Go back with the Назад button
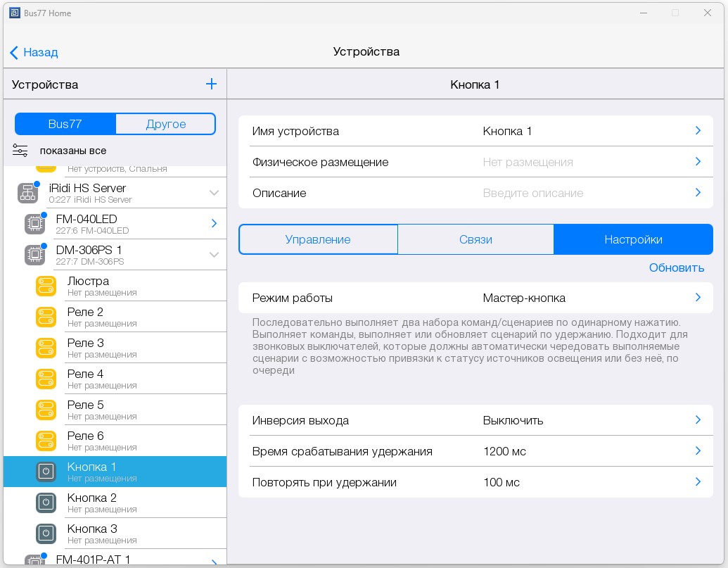Screen dimensions: 728x568 34,52
